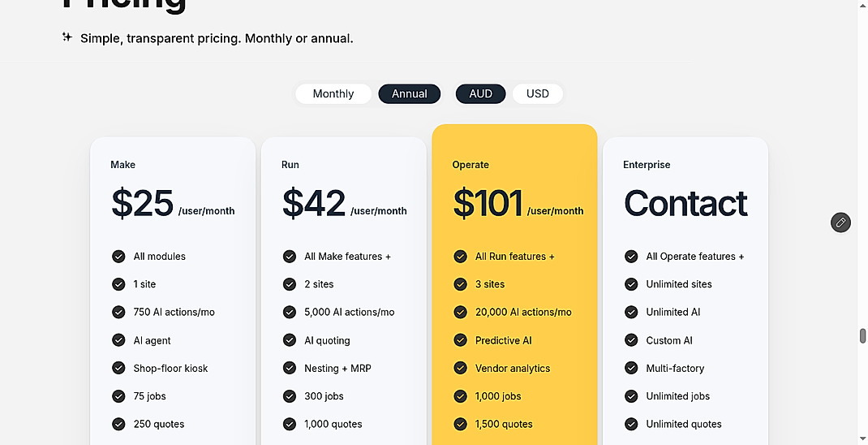Click check icon beside All Make features +

point(290,256)
